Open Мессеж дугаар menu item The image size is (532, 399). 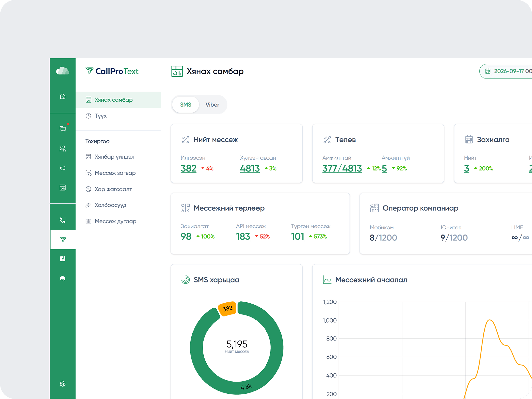pos(118,221)
